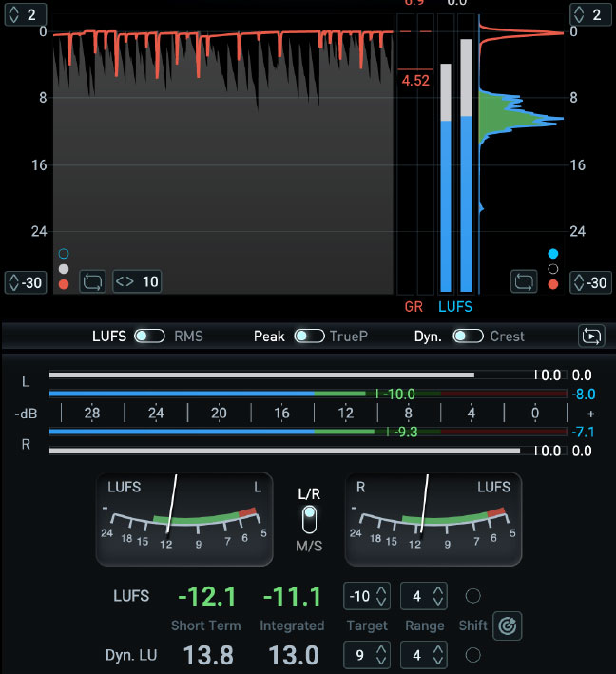616x674 pixels.
Task: Adjust the bottom-right -30 stepper
Action: pyautogui.click(x=590, y=283)
